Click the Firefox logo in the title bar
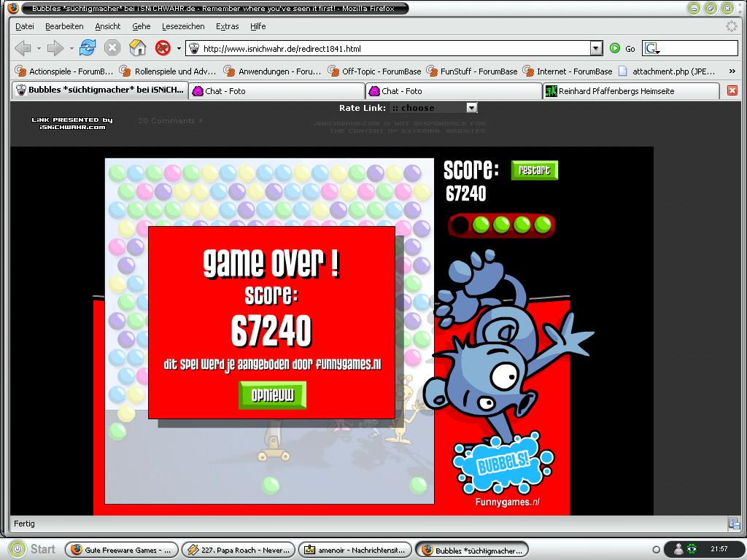 click(x=13, y=7)
